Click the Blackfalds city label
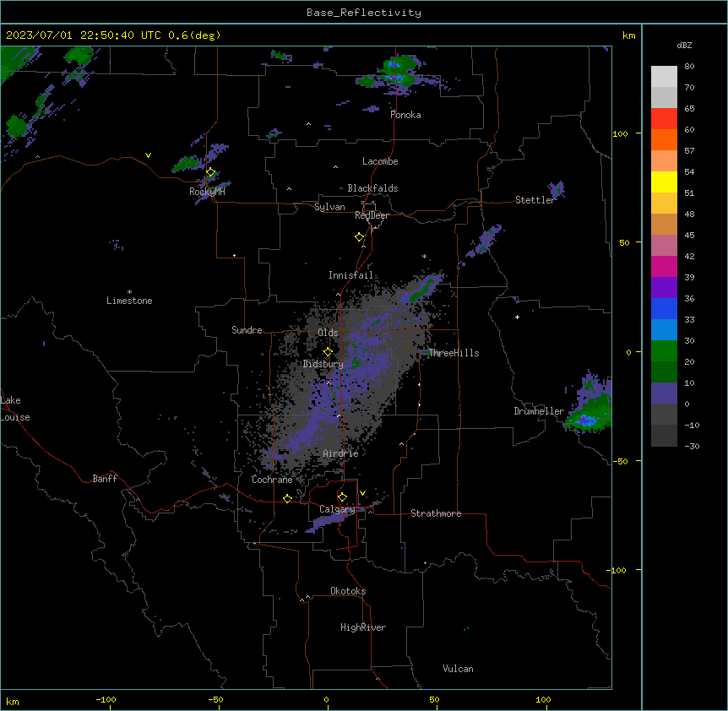 (372, 188)
